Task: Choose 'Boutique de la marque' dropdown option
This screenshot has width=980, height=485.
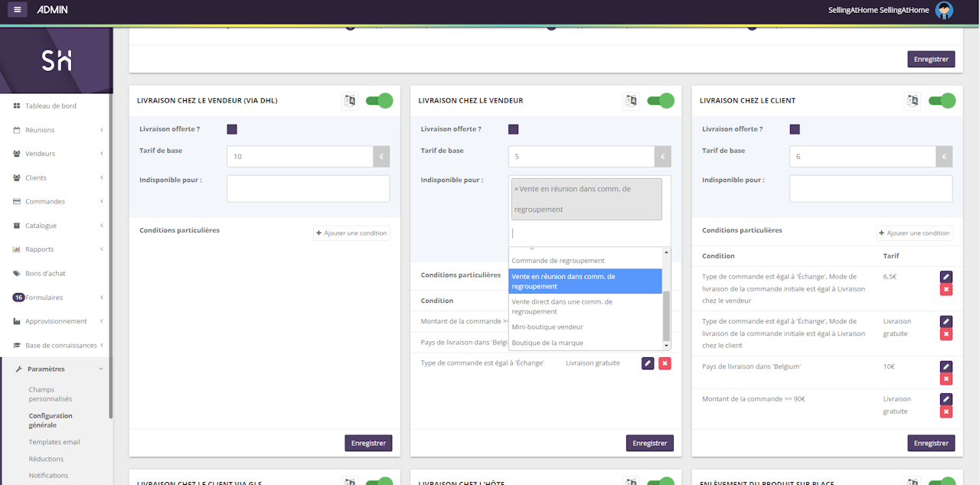Action: 547,343
